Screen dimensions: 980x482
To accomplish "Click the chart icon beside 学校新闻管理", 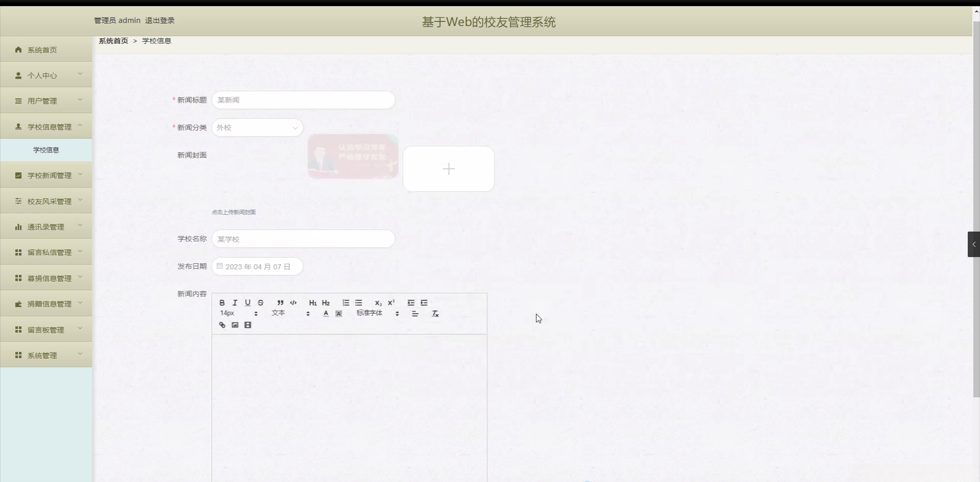I will 18,175.
